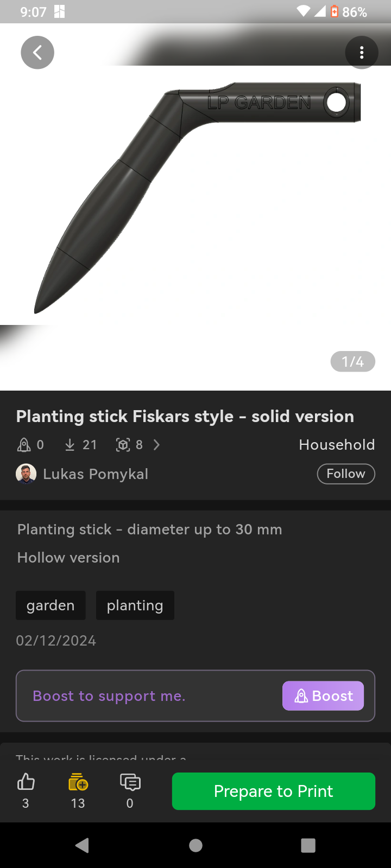This screenshot has width=391, height=868.
Task: Tap the green Prepare to Print button
Action: coord(274,792)
